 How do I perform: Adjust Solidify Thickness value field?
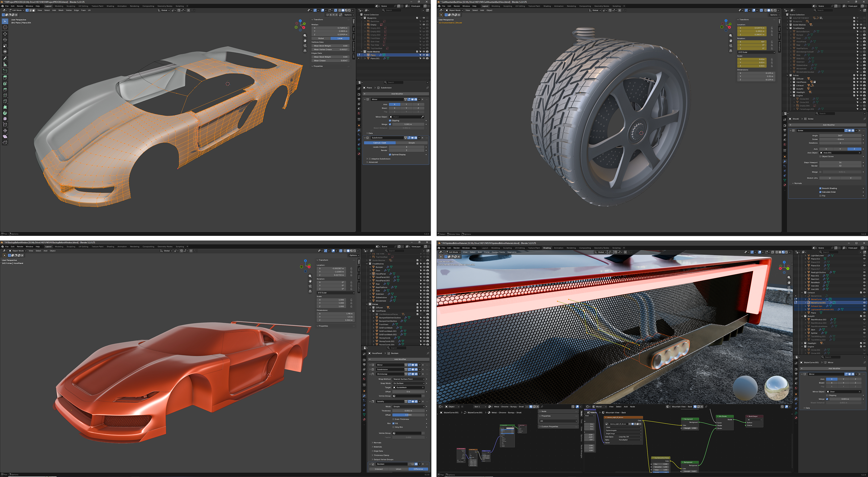click(409, 411)
